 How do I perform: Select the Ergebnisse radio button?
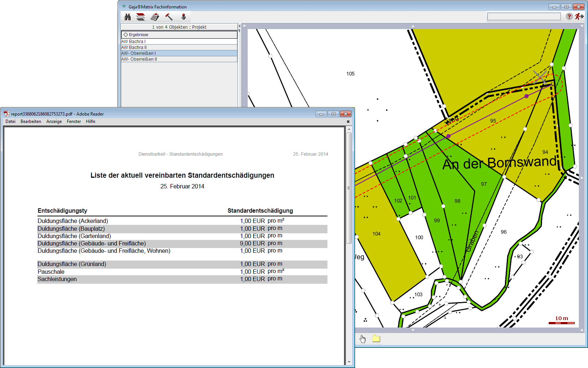click(x=126, y=35)
